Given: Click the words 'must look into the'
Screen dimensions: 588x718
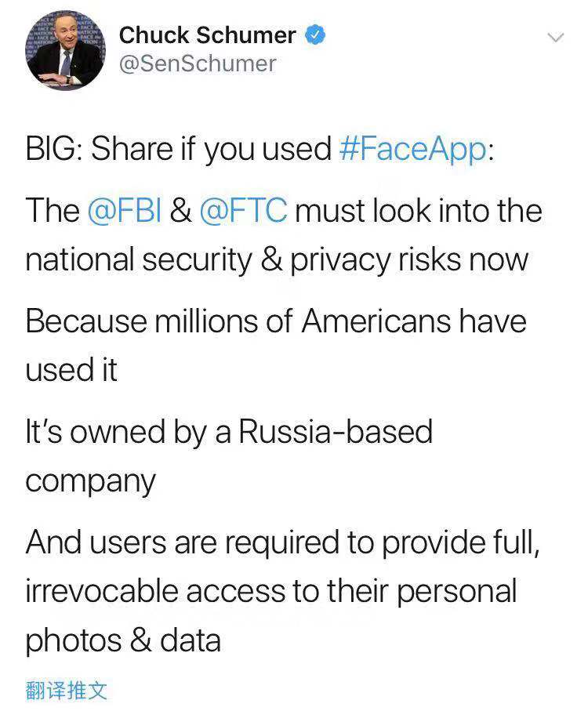Looking at the screenshot, I should tap(419, 211).
